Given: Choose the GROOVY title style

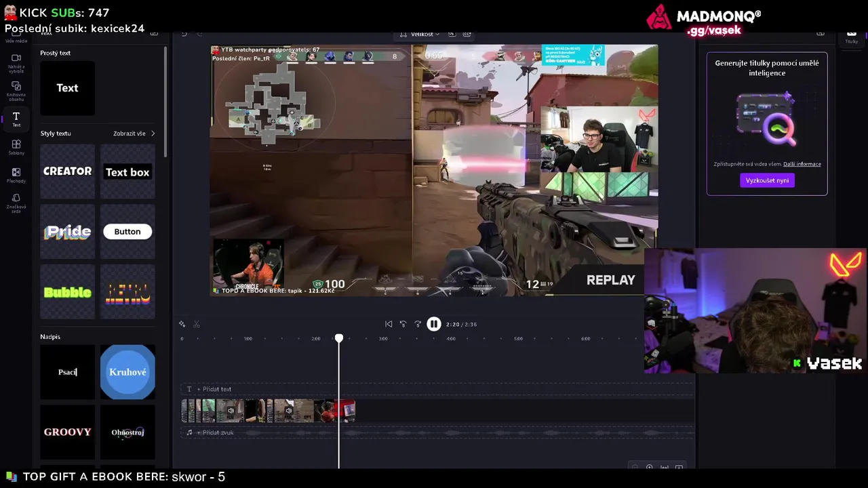Looking at the screenshot, I should click(67, 432).
